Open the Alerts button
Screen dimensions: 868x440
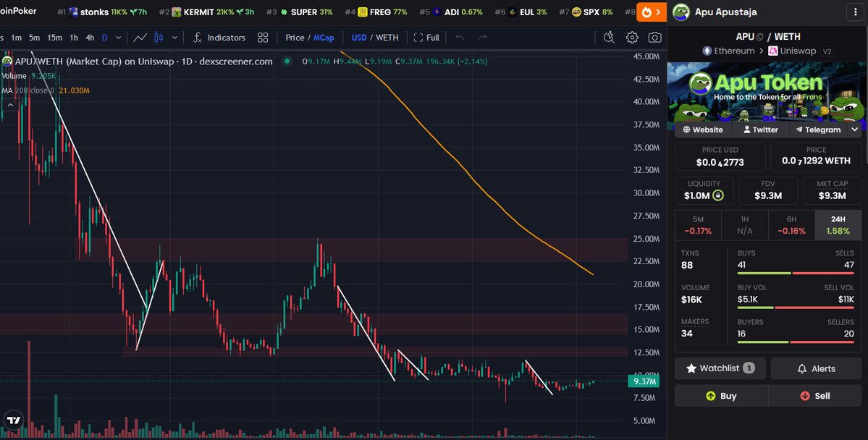pyautogui.click(x=816, y=368)
